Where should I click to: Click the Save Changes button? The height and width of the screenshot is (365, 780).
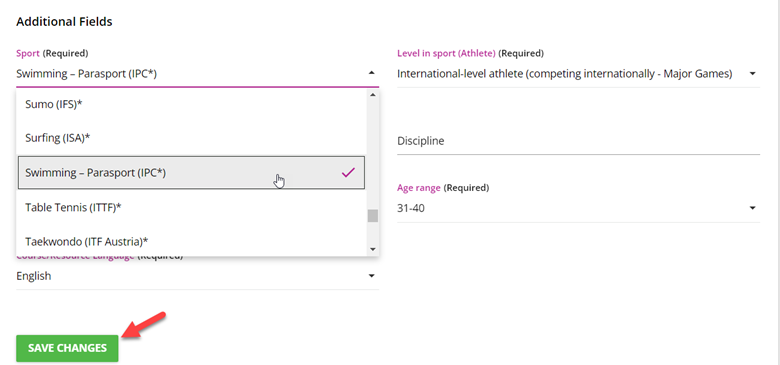point(67,348)
